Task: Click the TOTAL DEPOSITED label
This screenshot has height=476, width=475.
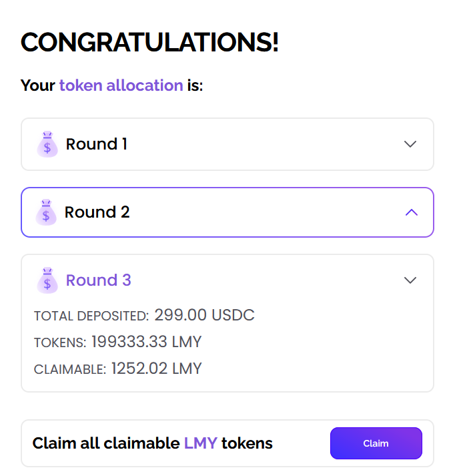Action: click(x=91, y=316)
